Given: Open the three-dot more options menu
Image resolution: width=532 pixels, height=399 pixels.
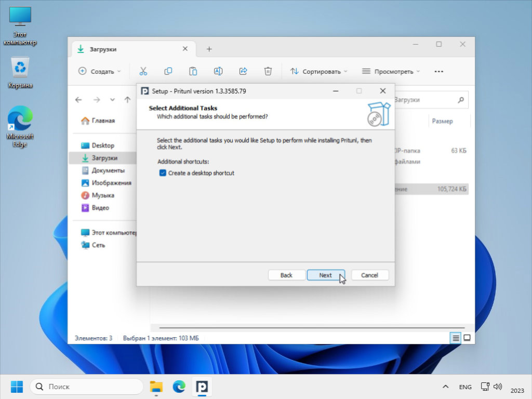Looking at the screenshot, I should (x=438, y=71).
